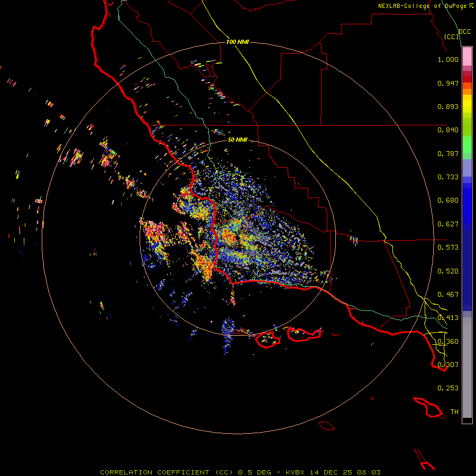The image size is (476, 476).
Task: Click the 14 DEC 25 date text
Action: click(x=331, y=472)
